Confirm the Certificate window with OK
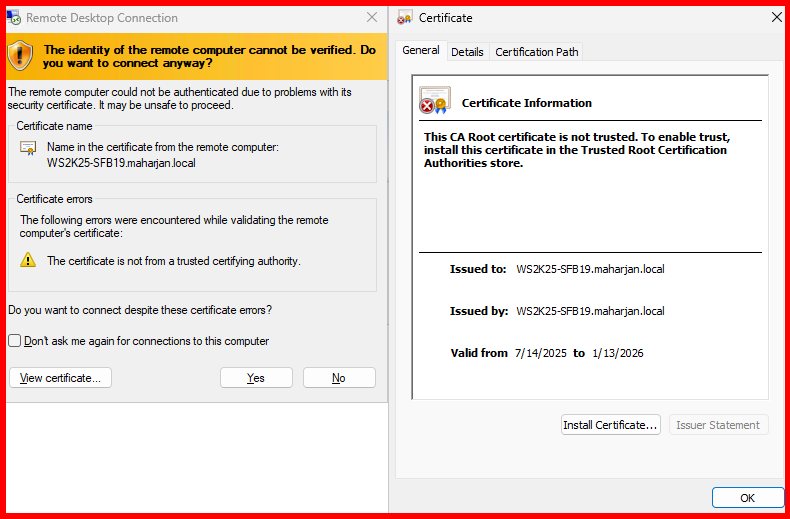This screenshot has height=519, width=790. [x=747, y=497]
